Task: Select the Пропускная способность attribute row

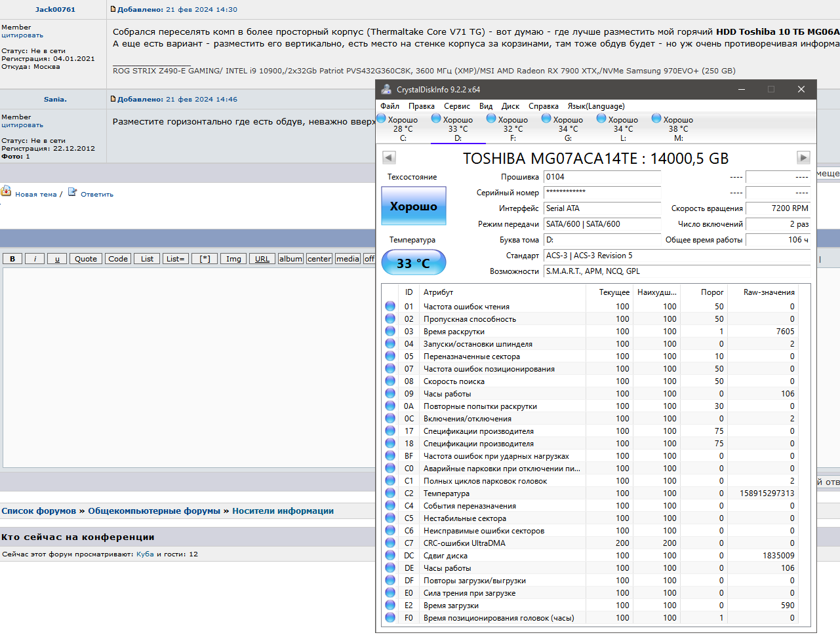Action: pyautogui.click(x=591, y=319)
